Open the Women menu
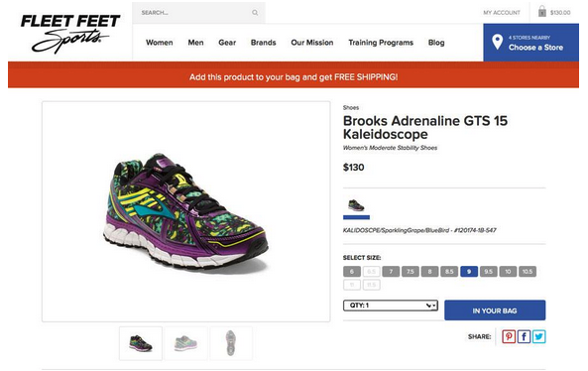Screen dimensions: 588x371 [x=160, y=43]
